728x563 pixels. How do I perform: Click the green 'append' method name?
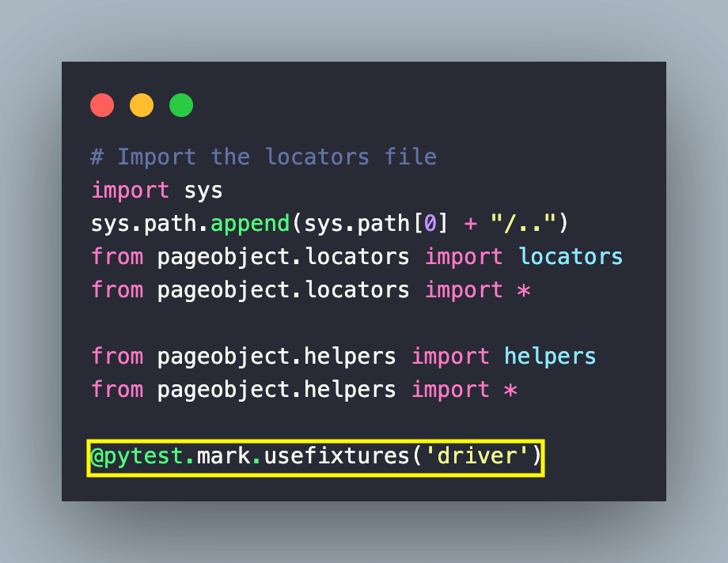250,225
